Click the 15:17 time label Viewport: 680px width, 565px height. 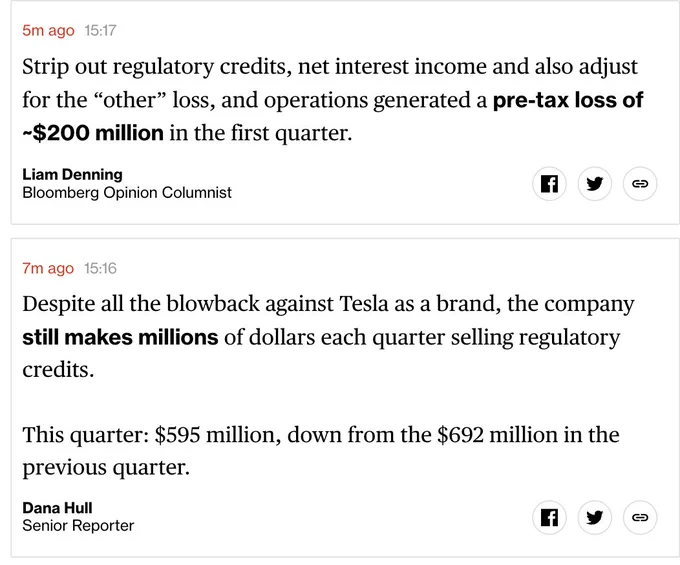point(100,30)
